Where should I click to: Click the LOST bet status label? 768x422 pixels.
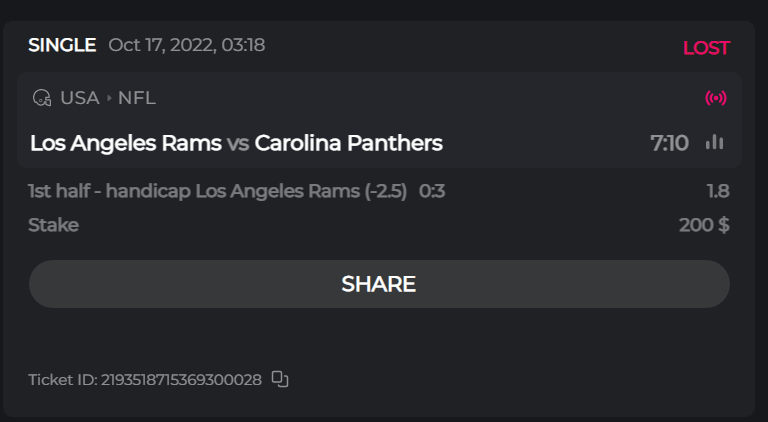[706, 48]
